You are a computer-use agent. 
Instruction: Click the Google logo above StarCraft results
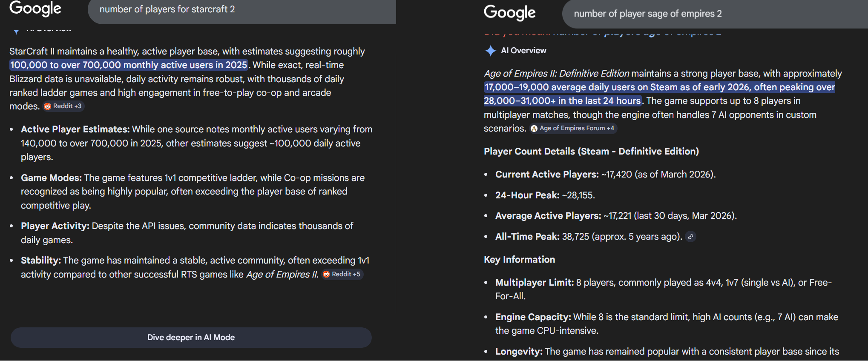(x=35, y=9)
